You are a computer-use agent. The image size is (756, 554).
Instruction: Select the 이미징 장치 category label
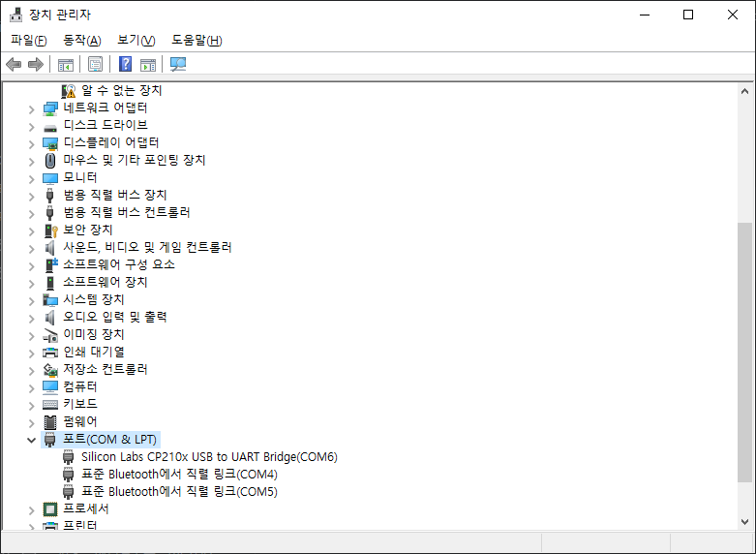(94, 334)
